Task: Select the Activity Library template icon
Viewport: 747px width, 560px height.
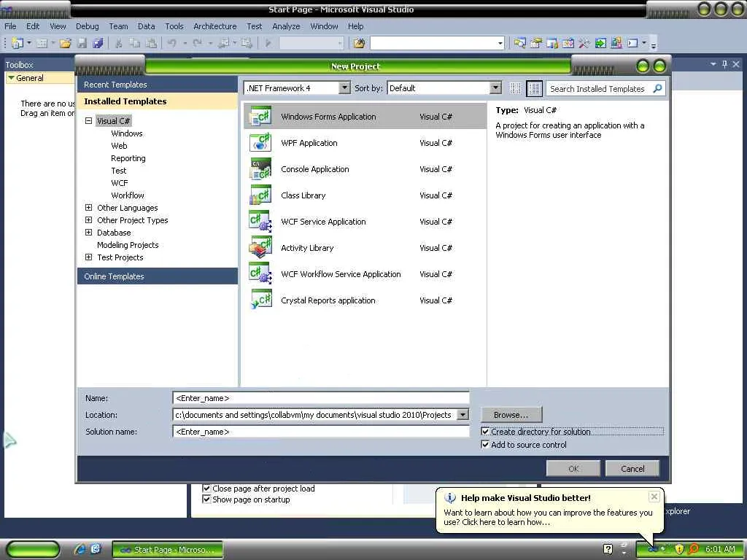Action: click(x=260, y=247)
